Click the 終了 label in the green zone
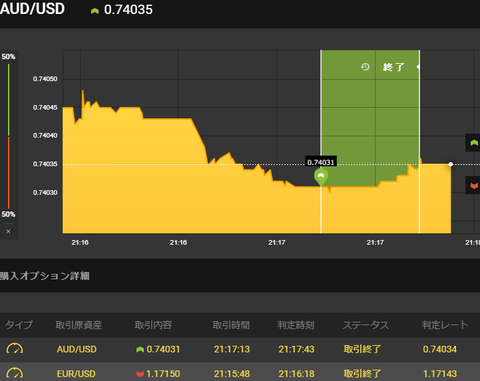 coord(394,67)
